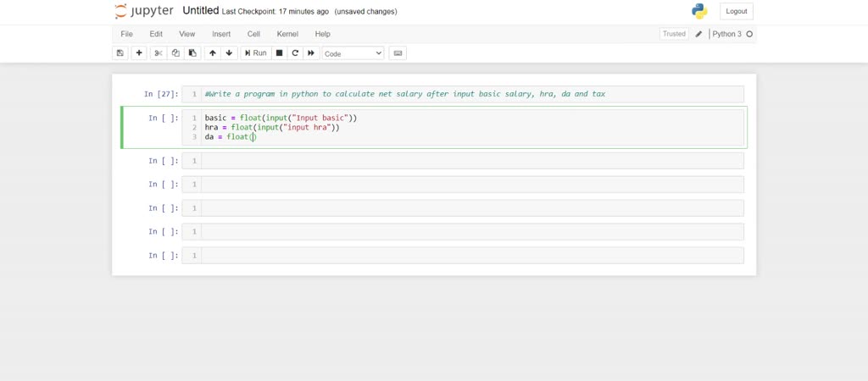The height and width of the screenshot is (381, 868).
Task: Rename the notebook titled Untitled
Action: pyautogui.click(x=200, y=11)
